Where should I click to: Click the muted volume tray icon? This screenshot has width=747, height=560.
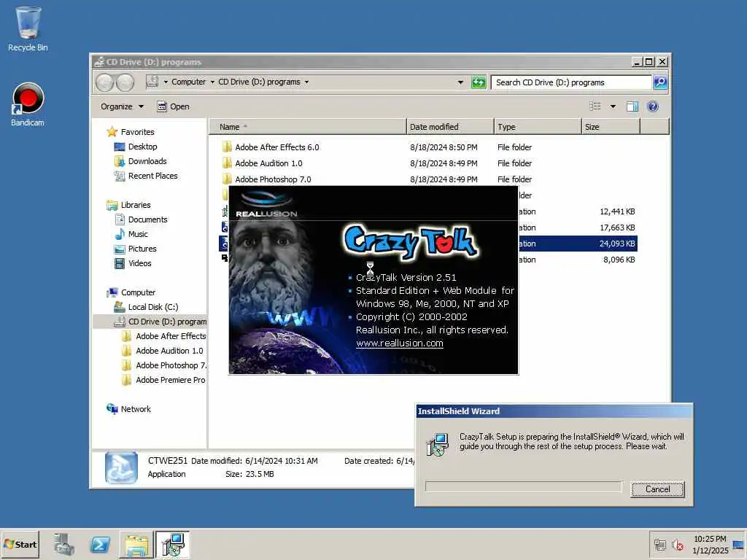pyautogui.click(x=678, y=545)
